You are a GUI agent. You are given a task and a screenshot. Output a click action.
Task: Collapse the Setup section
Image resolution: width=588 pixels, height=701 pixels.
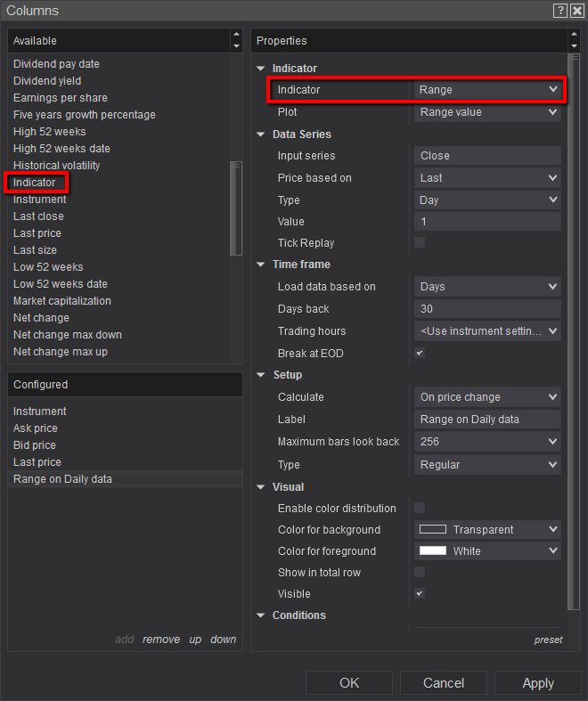(261, 375)
